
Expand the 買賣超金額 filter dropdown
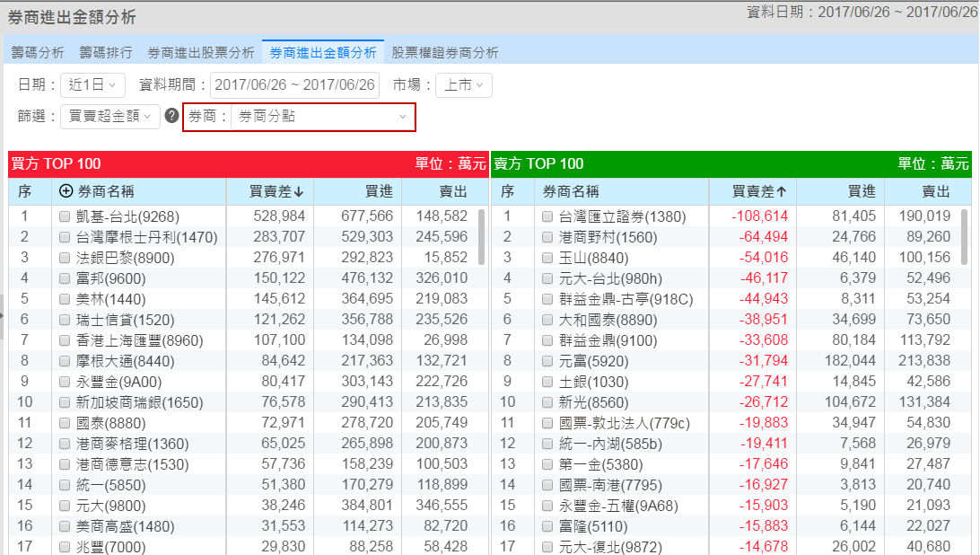tap(110, 117)
